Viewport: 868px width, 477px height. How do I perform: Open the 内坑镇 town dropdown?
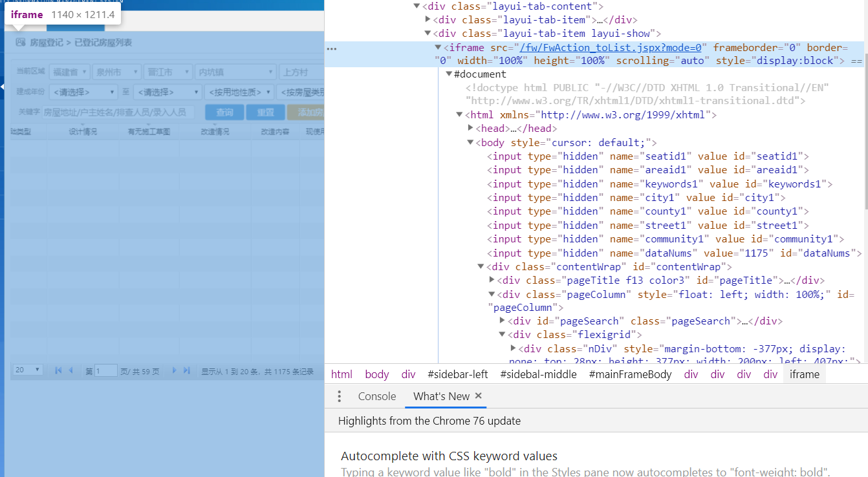click(235, 72)
